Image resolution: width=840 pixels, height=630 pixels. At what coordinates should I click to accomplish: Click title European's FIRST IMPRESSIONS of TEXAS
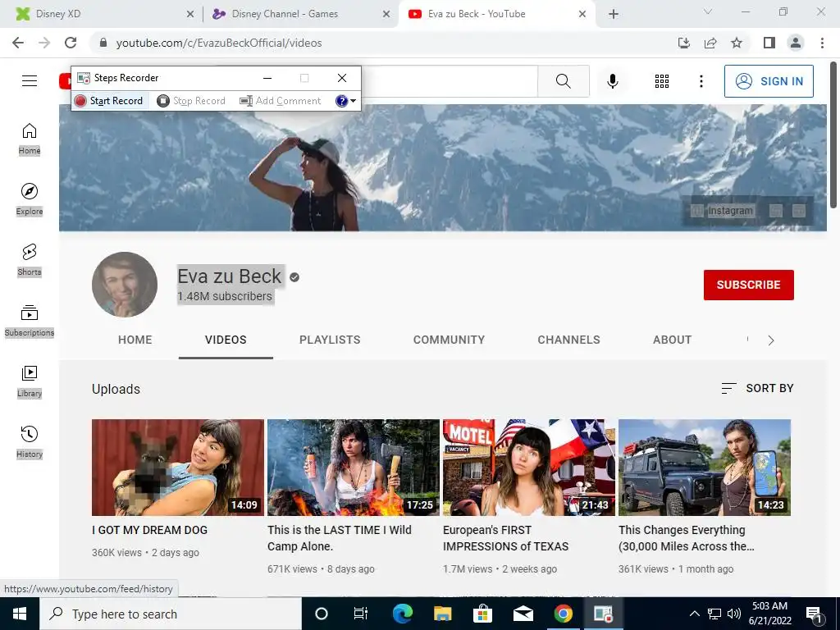tap(505, 538)
